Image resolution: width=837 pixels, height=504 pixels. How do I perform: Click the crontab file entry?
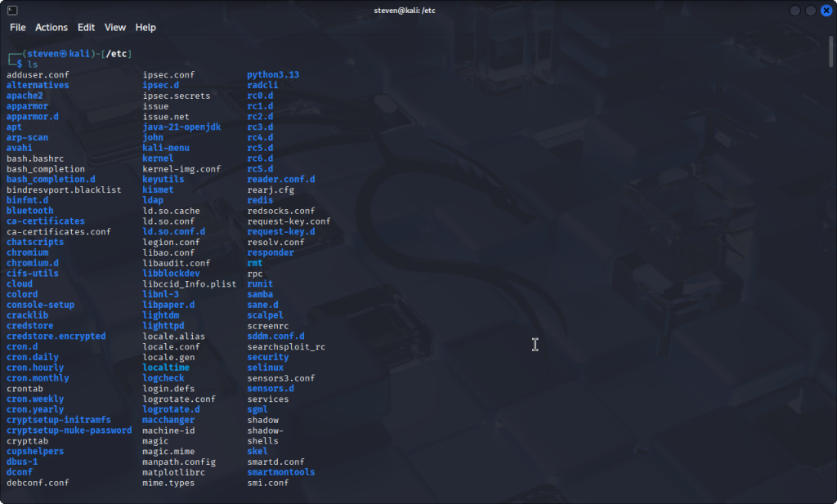click(25, 389)
